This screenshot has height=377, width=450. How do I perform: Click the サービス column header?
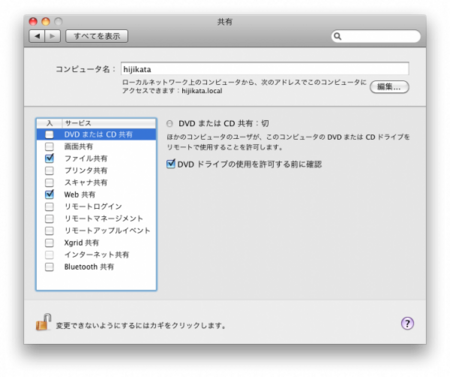(x=109, y=123)
